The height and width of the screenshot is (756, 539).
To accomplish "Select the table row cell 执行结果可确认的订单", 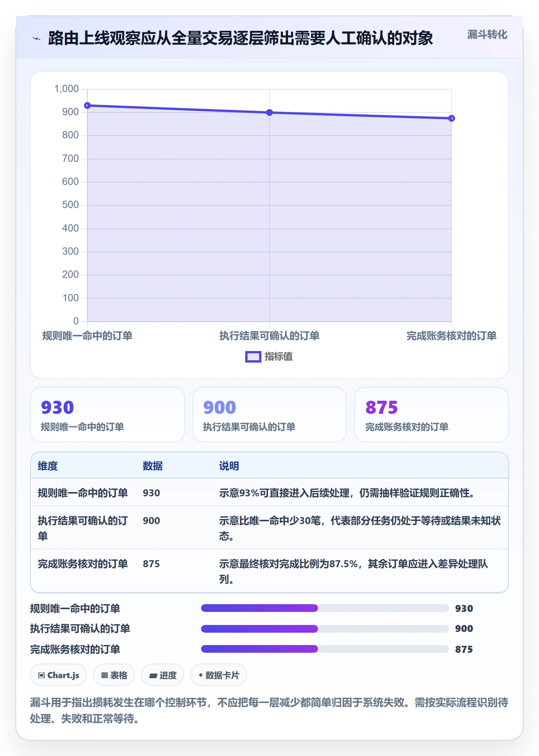I will pyautogui.click(x=83, y=528).
